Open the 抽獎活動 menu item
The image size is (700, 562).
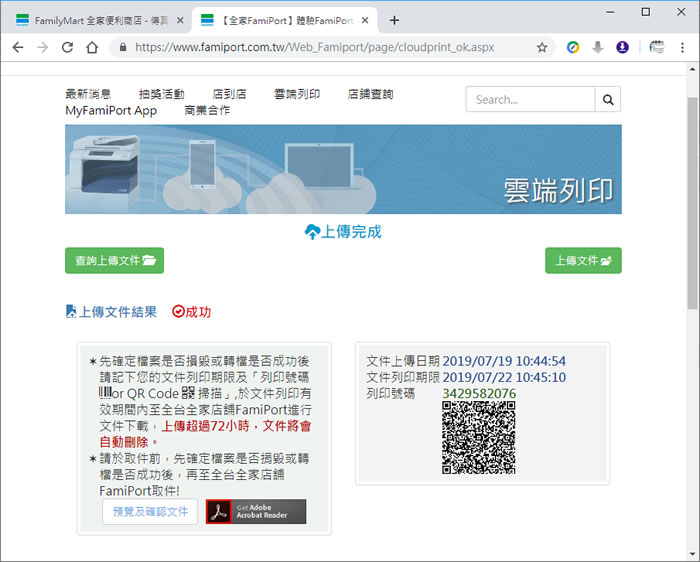[162, 94]
